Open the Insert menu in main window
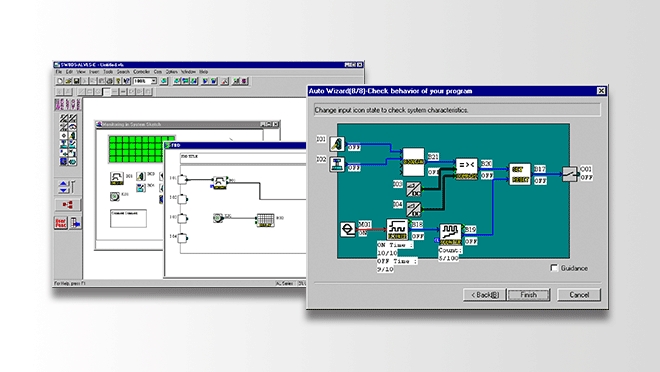660x372 pixels. pos(94,72)
